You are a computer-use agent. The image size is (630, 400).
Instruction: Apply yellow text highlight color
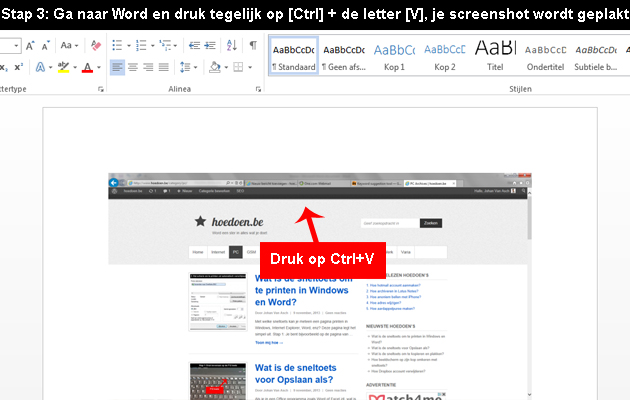[63, 67]
